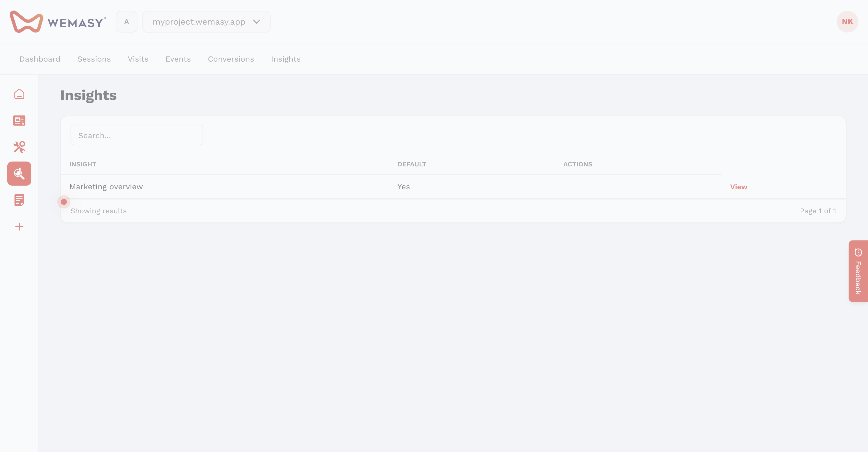Screen dimensions: 868x452
Task: Select the analytics magnifier sidebar icon
Action: click(x=19, y=173)
